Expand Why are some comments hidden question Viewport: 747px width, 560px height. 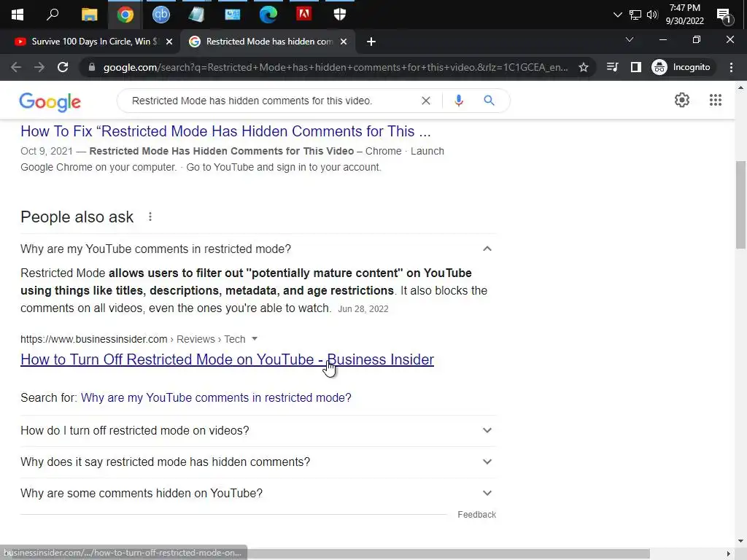258,494
